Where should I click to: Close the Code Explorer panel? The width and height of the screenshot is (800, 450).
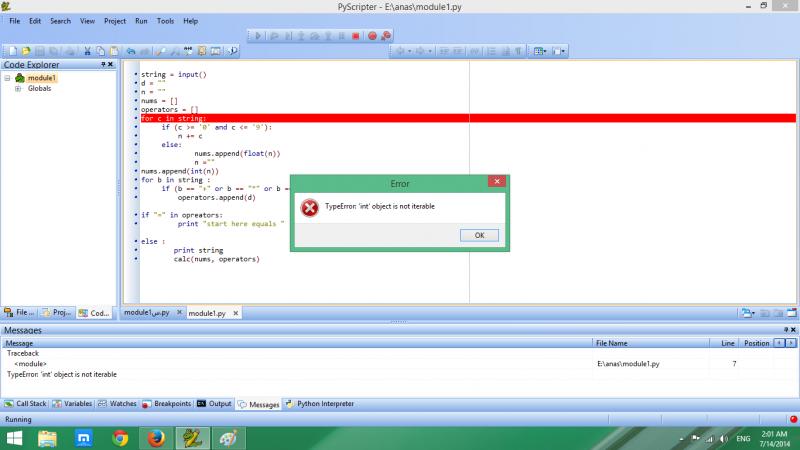pos(110,64)
